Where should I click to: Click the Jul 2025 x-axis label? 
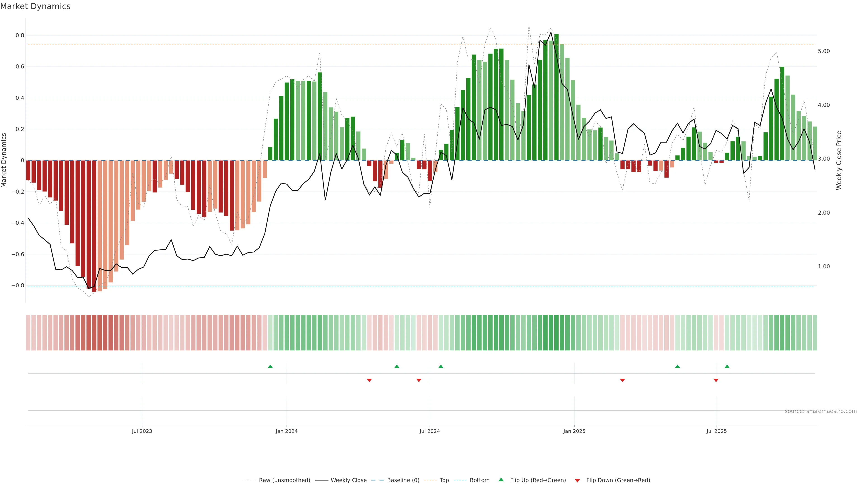[716, 431]
